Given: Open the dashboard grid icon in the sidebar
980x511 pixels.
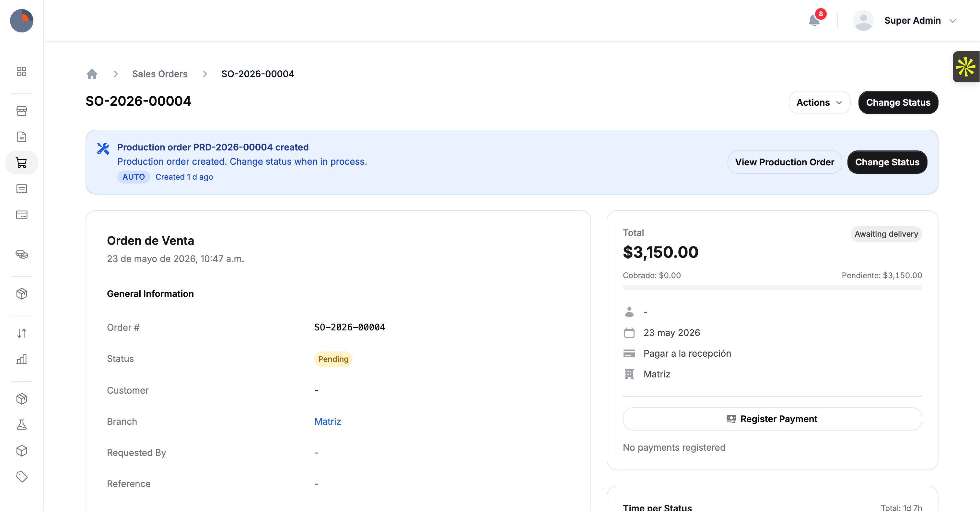Looking at the screenshot, I should pyautogui.click(x=22, y=71).
